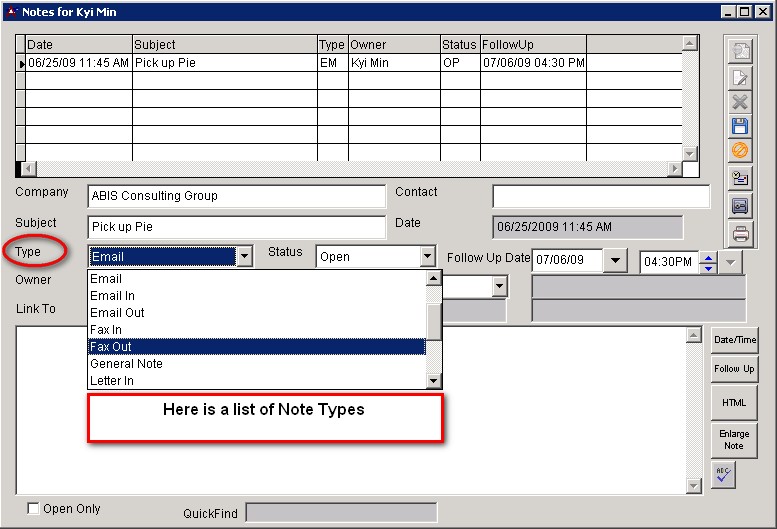Click the delete X icon
777x529 pixels.
pos(740,101)
